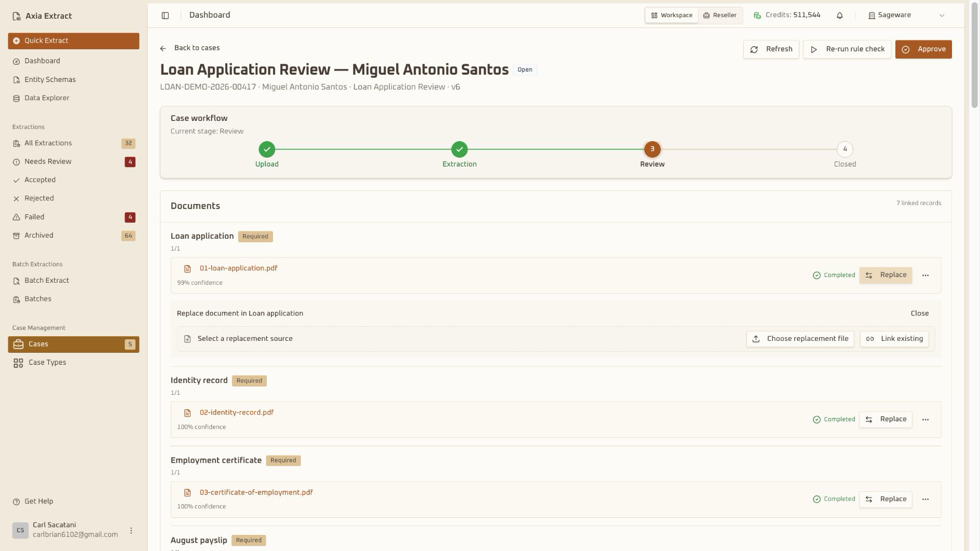Click the August payslip heading
The width and height of the screenshot is (980, 551).
click(199, 541)
